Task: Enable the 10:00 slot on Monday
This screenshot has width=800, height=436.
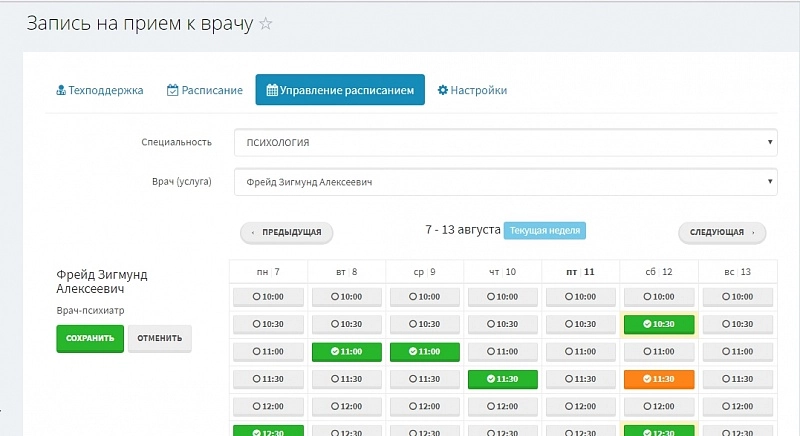Action: pyautogui.click(x=269, y=297)
